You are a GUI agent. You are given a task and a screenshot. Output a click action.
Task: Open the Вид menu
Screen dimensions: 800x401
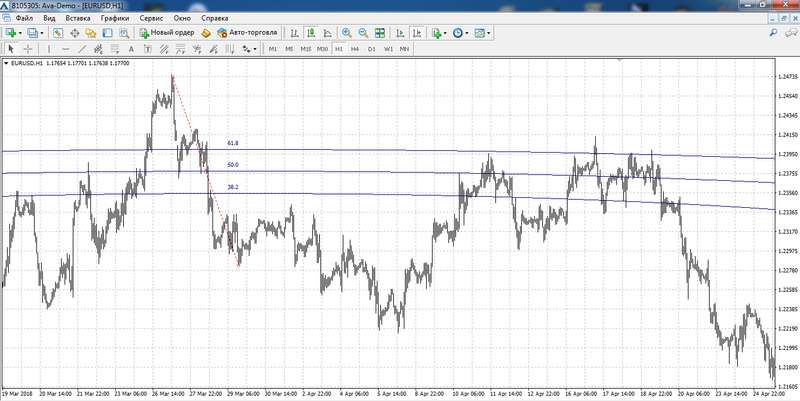pos(49,18)
